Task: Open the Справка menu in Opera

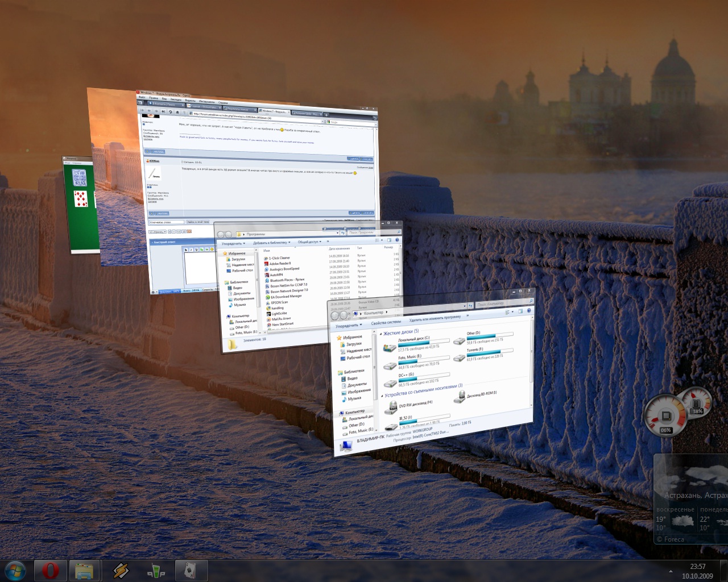Action: 223,102
